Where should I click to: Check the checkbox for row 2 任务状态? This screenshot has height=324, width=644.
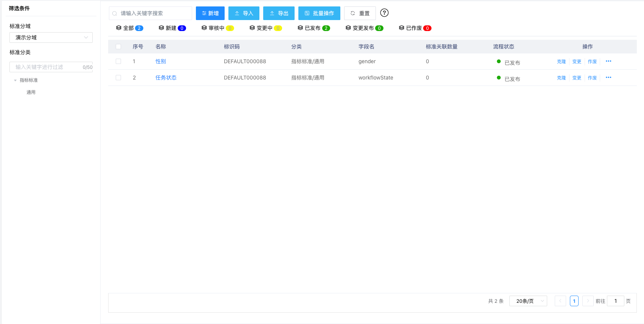118,78
